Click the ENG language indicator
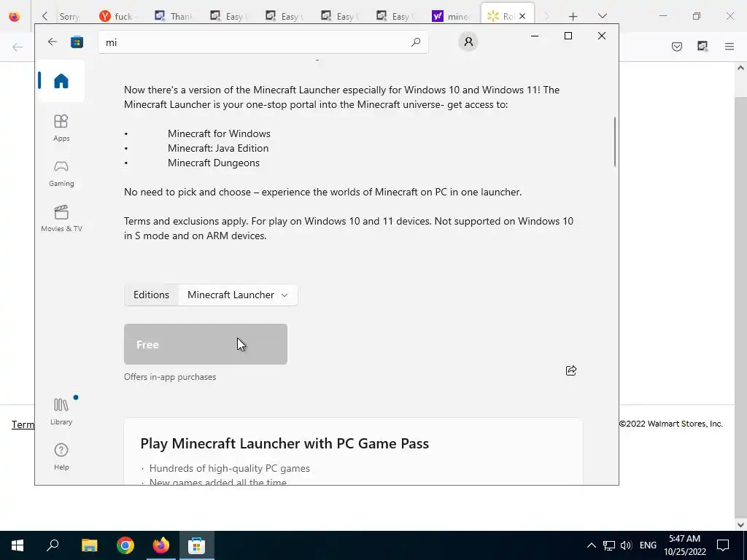This screenshot has height=560, width=747. [x=648, y=545]
